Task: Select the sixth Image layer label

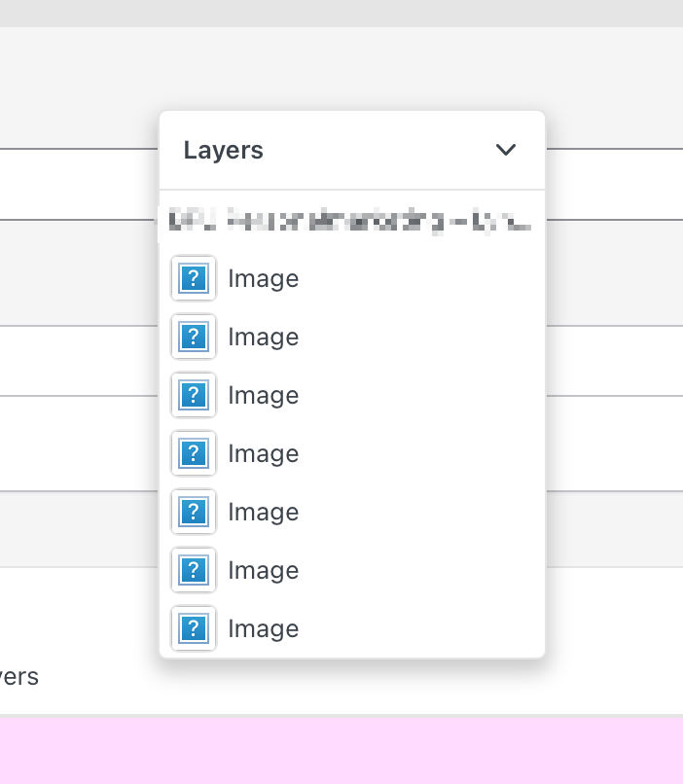Action: point(263,571)
